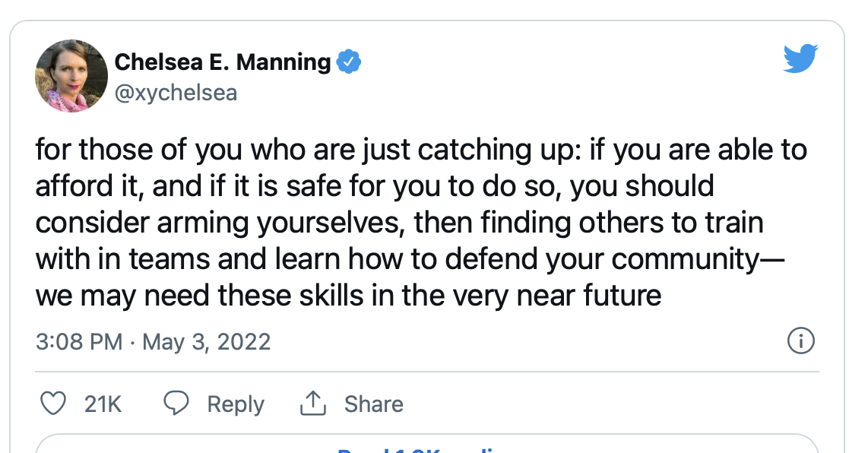
Task: Open the 3:08 PM tweet timestamp
Action: click(79, 341)
